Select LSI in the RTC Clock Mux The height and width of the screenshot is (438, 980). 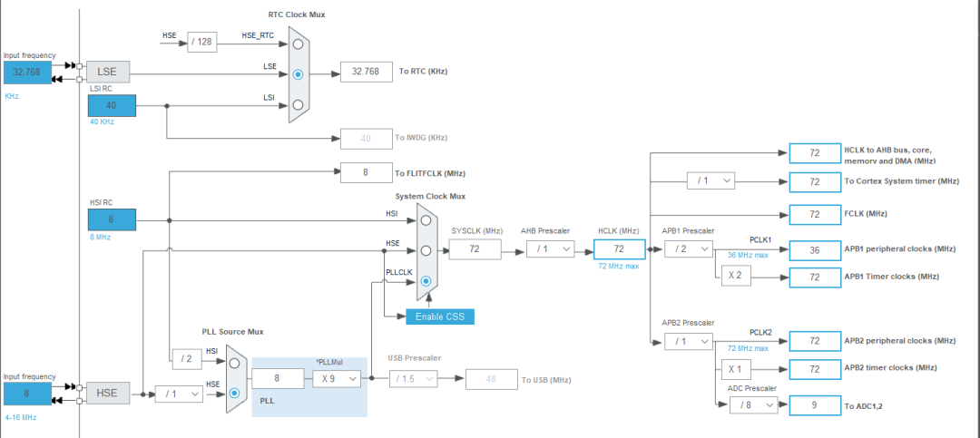pyautogui.click(x=299, y=105)
